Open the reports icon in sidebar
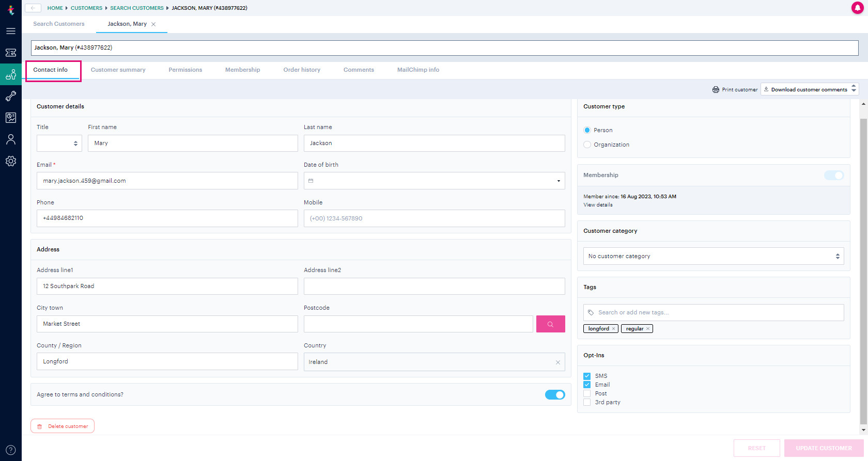868x461 pixels. [x=11, y=118]
